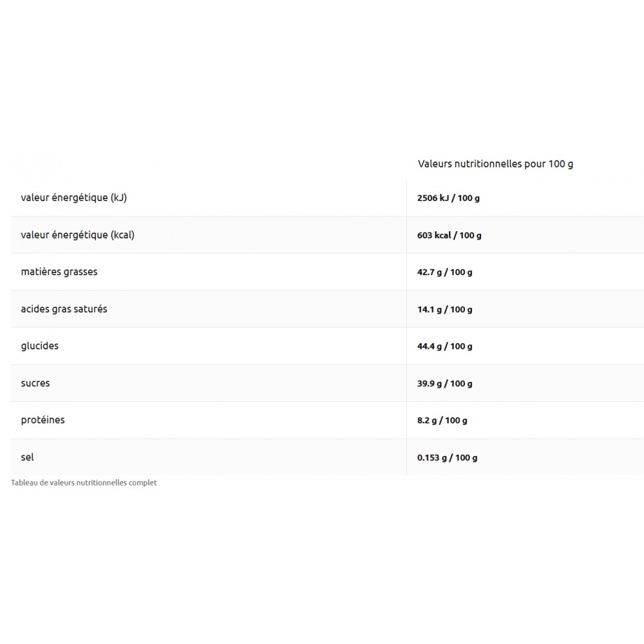The height and width of the screenshot is (644, 644).
Task: Select the 'glucides' row label
Action: click(39, 346)
